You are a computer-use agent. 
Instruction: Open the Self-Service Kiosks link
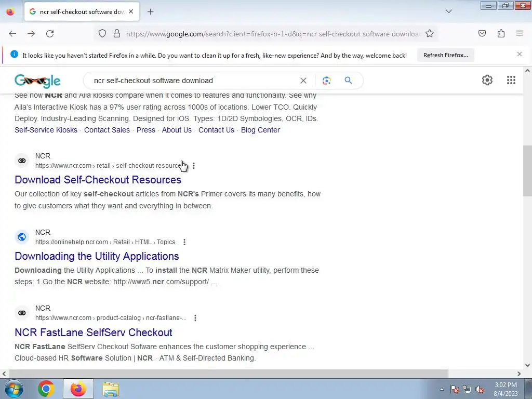pos(46,130)
